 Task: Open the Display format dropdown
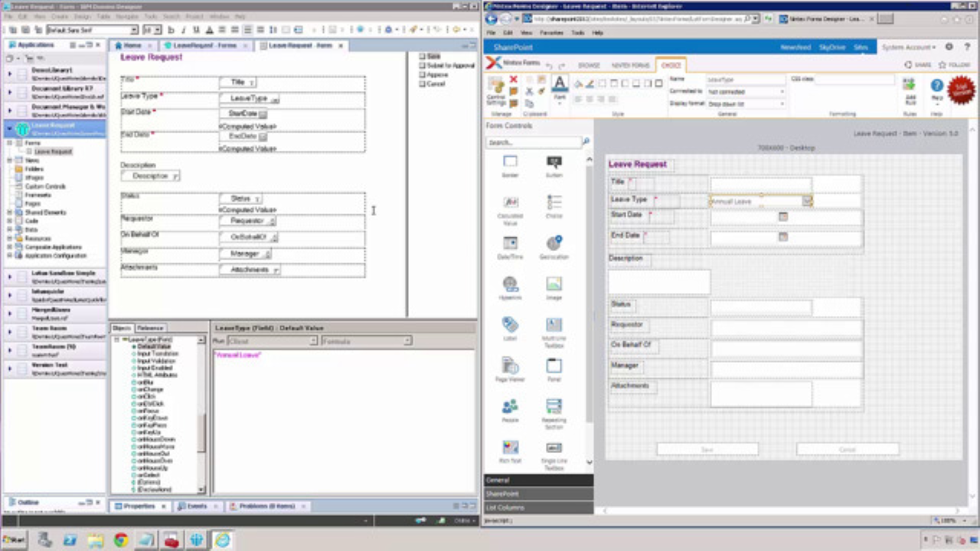pyautogui.click(x=746, y=103)
